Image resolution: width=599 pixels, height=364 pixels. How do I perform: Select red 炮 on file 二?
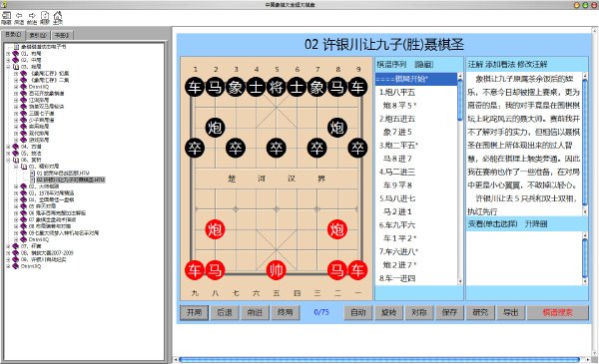pos(337,229)
